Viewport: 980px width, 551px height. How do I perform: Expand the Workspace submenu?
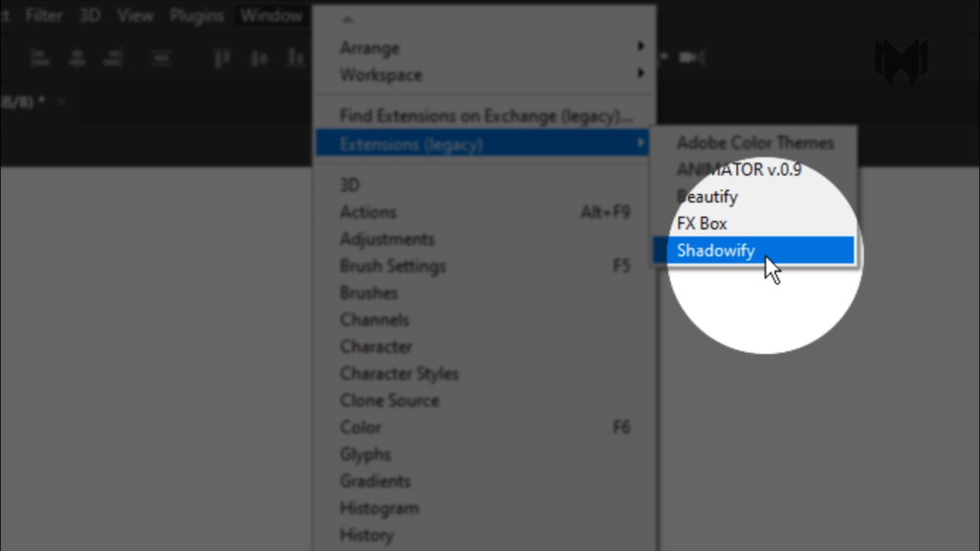(x=484, y=75)
